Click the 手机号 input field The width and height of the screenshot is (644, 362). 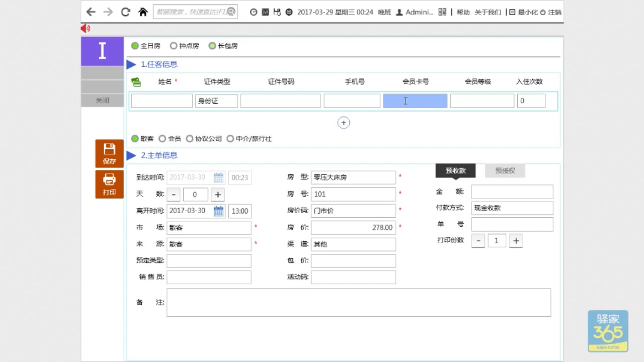pos(352,101)
